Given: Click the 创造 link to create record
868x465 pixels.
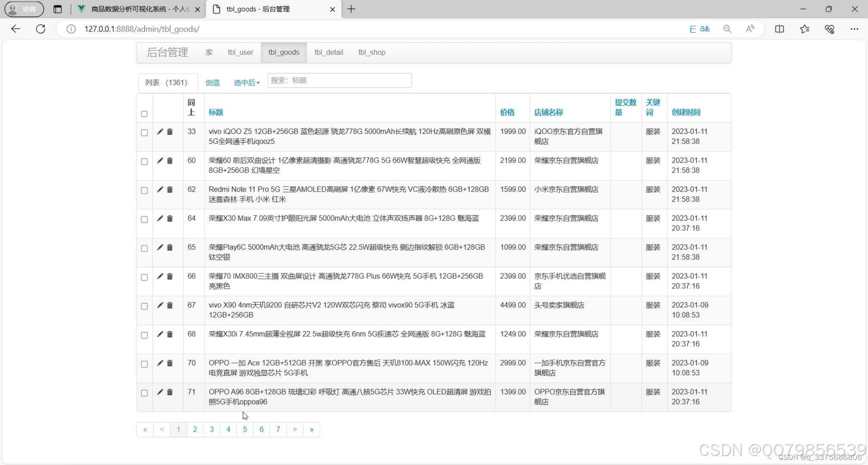Looking at the screenshot, I should click(212, 83).
